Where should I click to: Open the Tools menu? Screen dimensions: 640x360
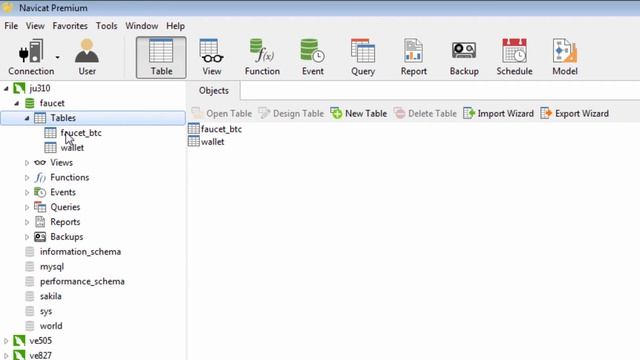point(107,26)
